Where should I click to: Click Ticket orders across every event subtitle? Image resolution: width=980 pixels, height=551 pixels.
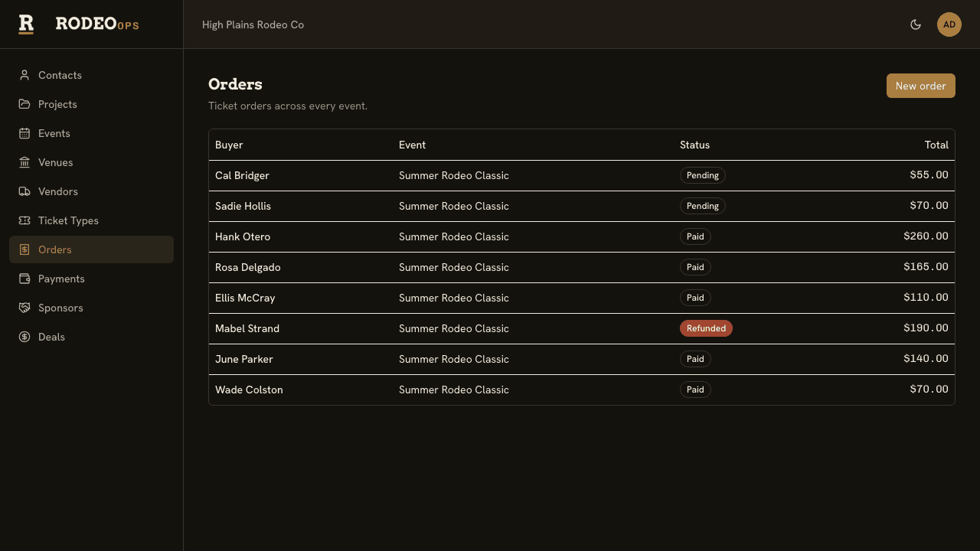[288, 106]
